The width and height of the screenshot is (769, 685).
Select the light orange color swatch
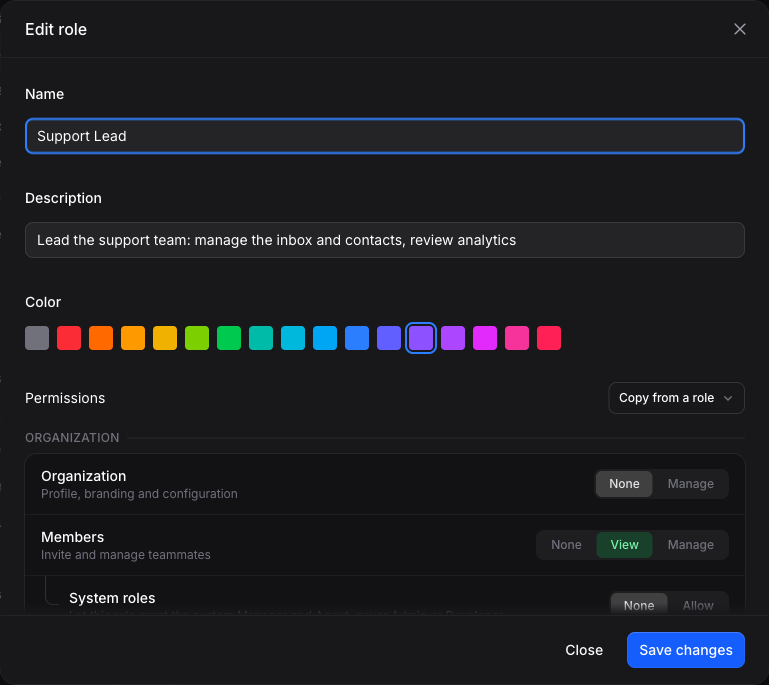(x=133, y=338)
